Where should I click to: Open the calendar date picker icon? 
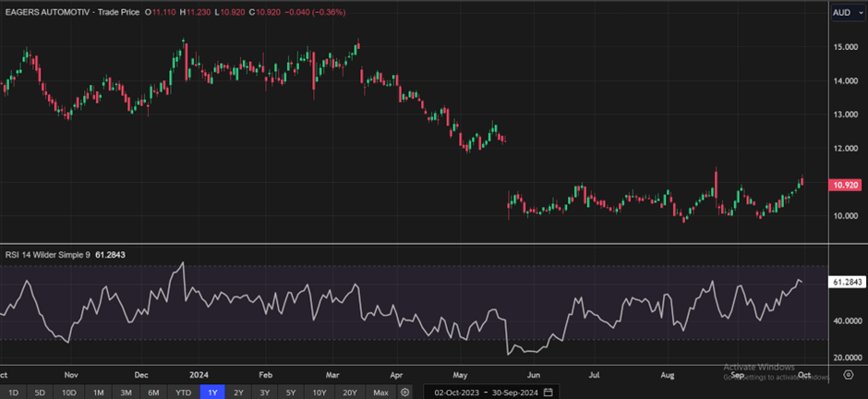pyautogui.click(x=548, y=393)
